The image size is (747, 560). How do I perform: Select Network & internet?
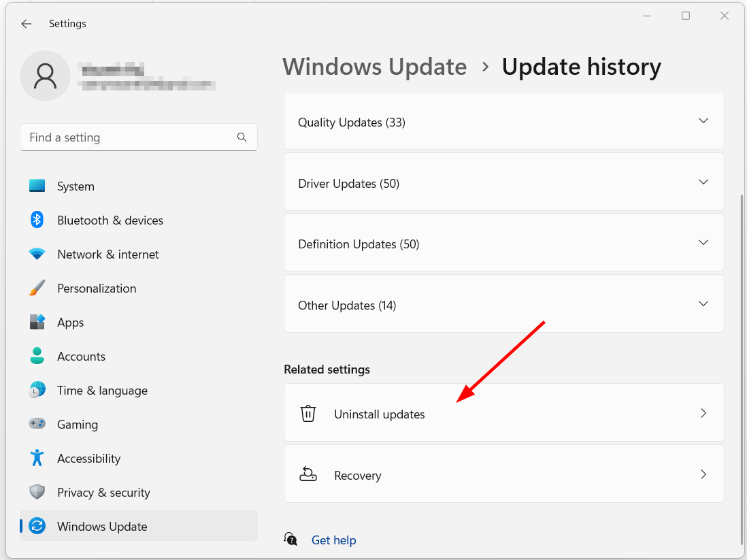(139, 254)
